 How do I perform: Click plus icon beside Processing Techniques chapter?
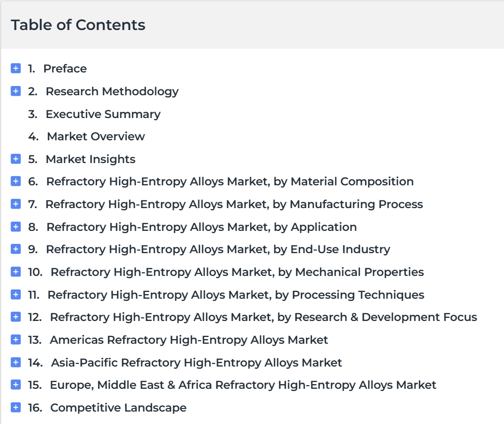tap(16, 295)
